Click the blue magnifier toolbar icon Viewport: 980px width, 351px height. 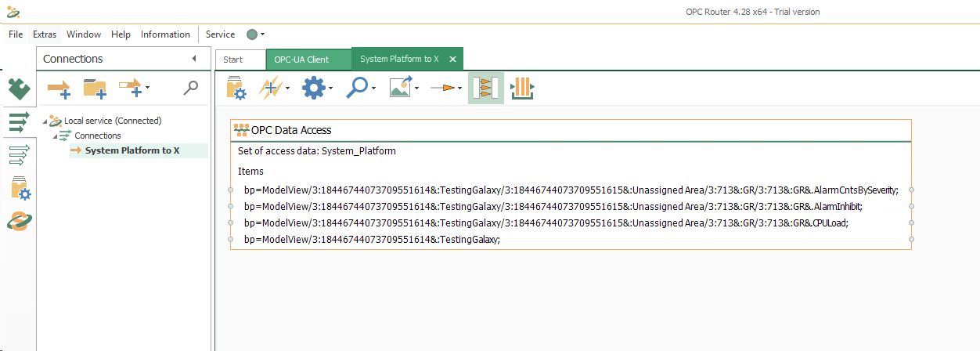click(x=357, y=88)
